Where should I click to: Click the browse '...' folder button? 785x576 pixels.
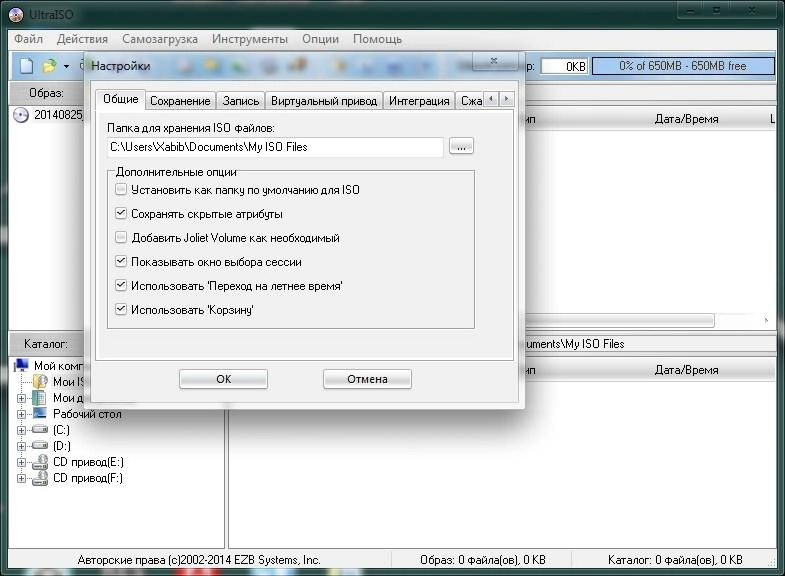pos(461,147)
